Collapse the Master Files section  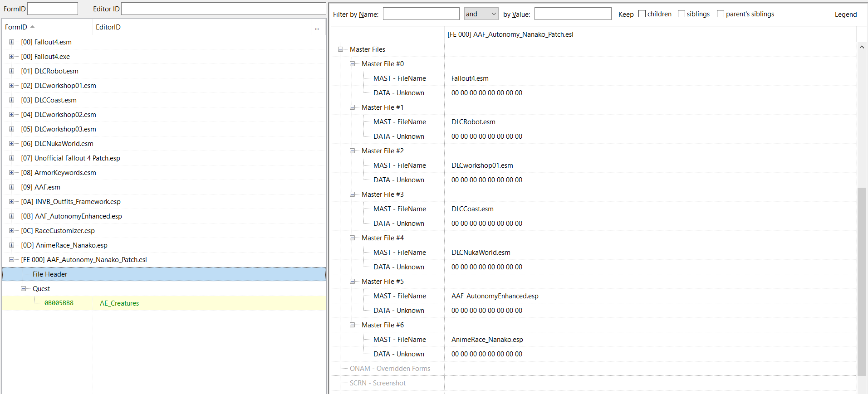[340, 49]
